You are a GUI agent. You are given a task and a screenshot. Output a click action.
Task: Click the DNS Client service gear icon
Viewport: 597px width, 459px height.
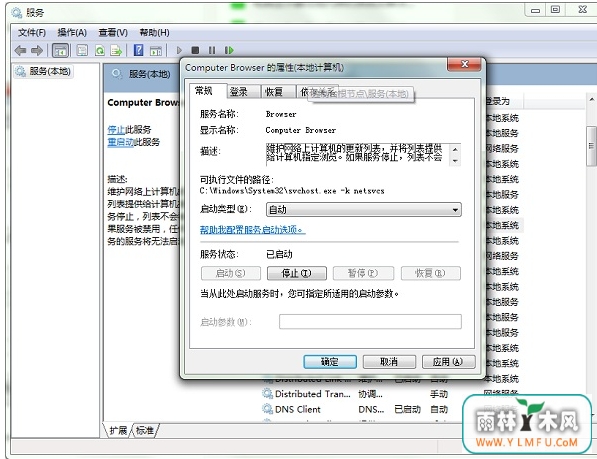(268, 409)
